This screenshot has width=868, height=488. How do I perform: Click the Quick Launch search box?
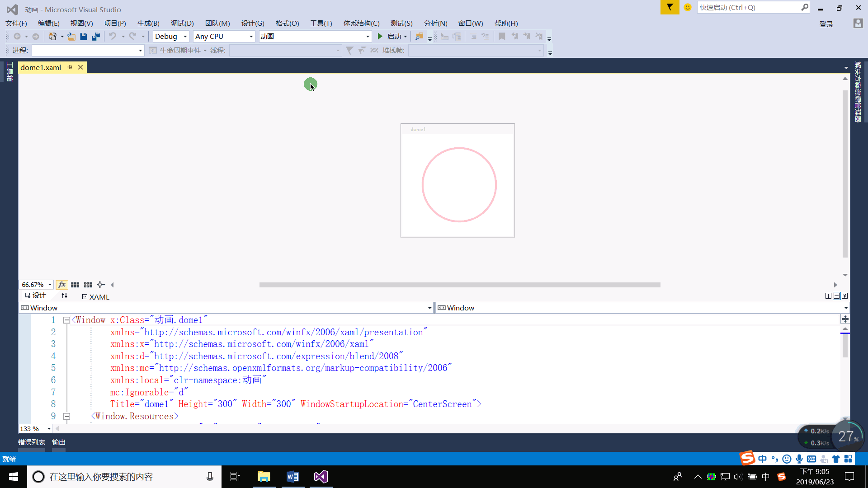(x=749, y=7)
